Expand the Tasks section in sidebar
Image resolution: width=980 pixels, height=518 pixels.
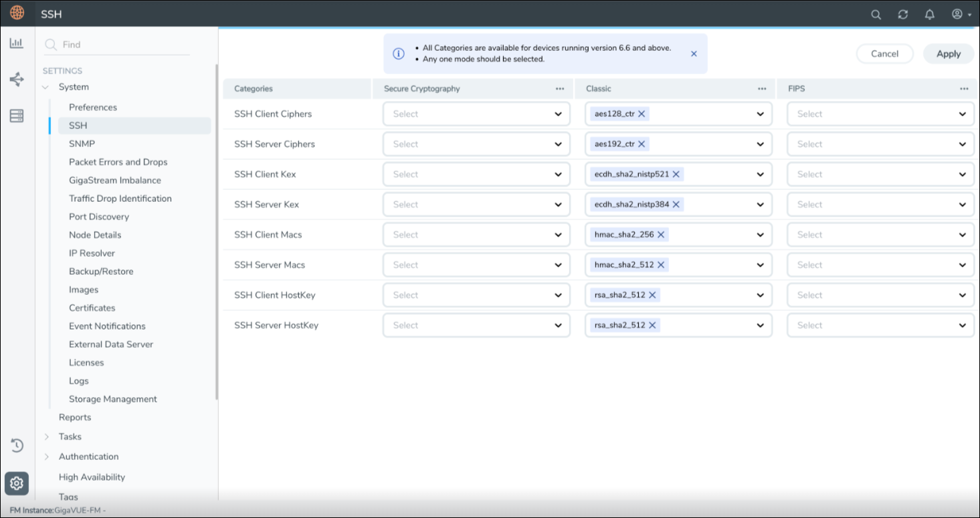click(x=47, y=436)
